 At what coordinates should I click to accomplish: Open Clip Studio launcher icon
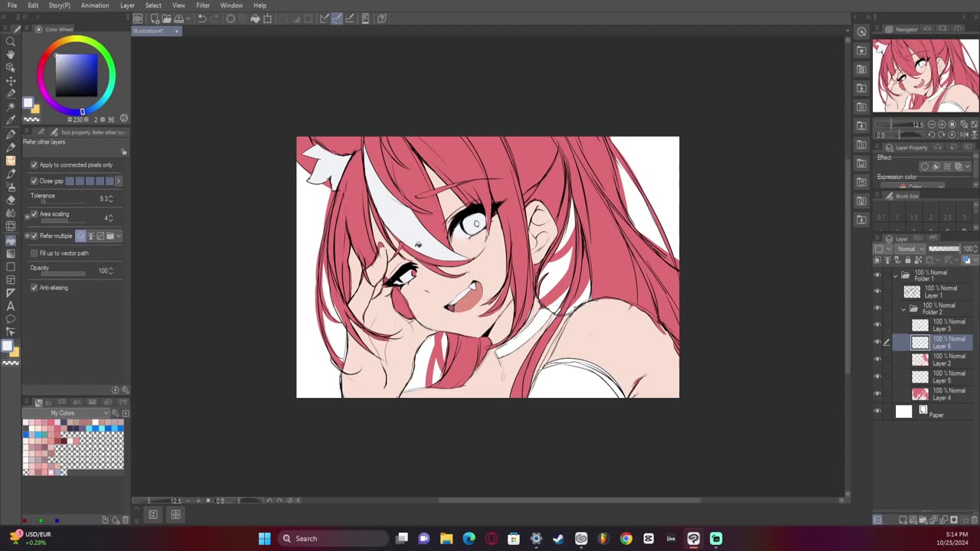point(138,18)
